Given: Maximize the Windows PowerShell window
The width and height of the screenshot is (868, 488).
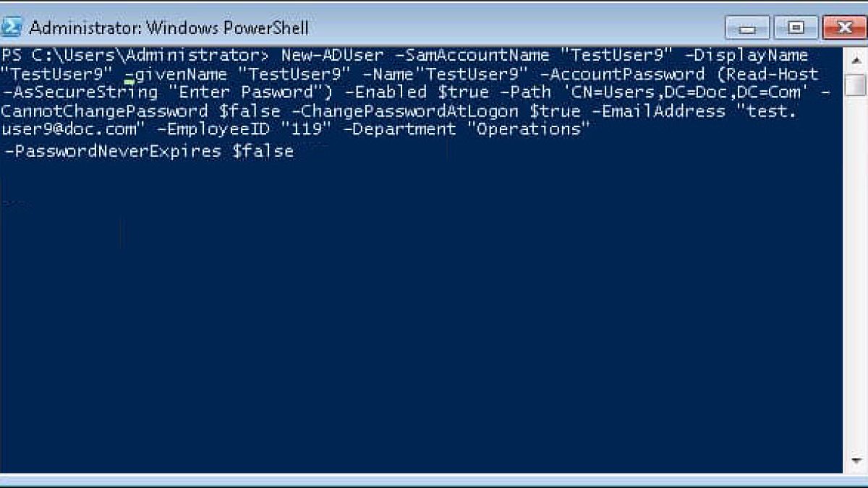Looking at the screenshot, I should 796,28.
